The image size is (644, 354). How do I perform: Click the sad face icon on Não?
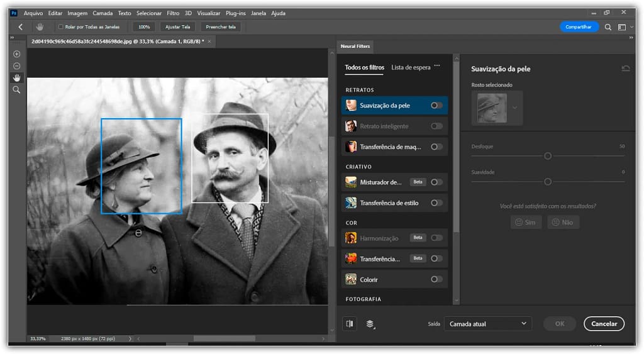pyautogui.click(x=556, y=222)
